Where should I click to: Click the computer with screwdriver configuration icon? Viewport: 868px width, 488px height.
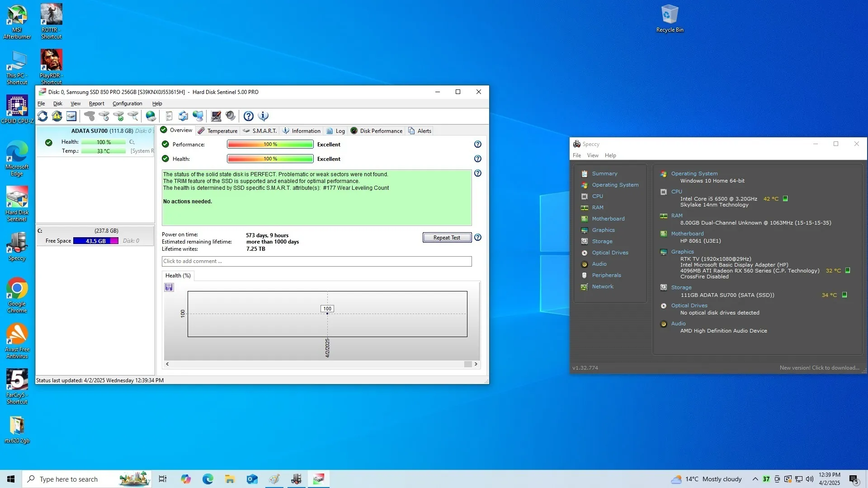tap(216, 116)
